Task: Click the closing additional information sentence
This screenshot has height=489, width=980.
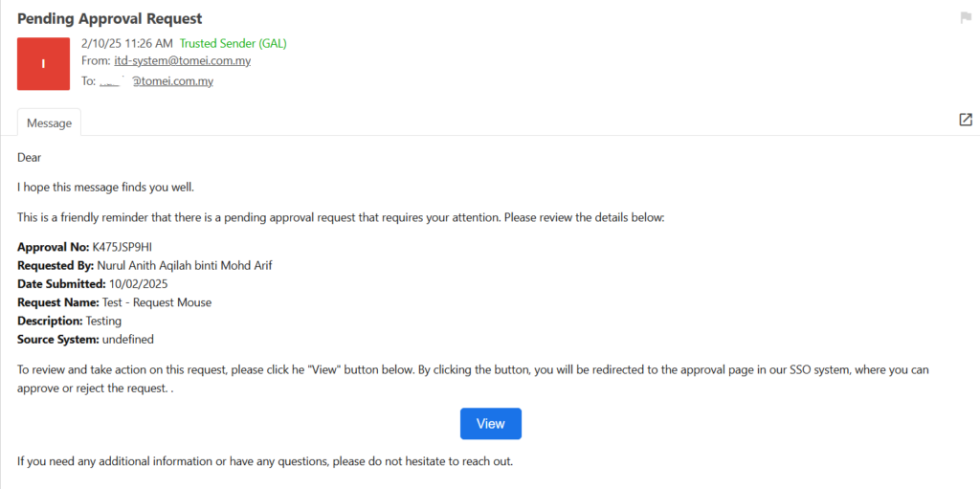Action: (x=265, y=461)
